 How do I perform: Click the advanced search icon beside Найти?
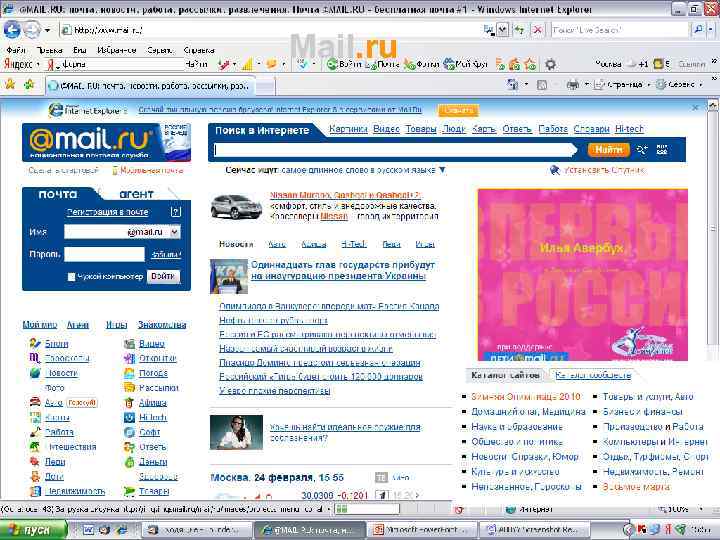click(642, 149)
